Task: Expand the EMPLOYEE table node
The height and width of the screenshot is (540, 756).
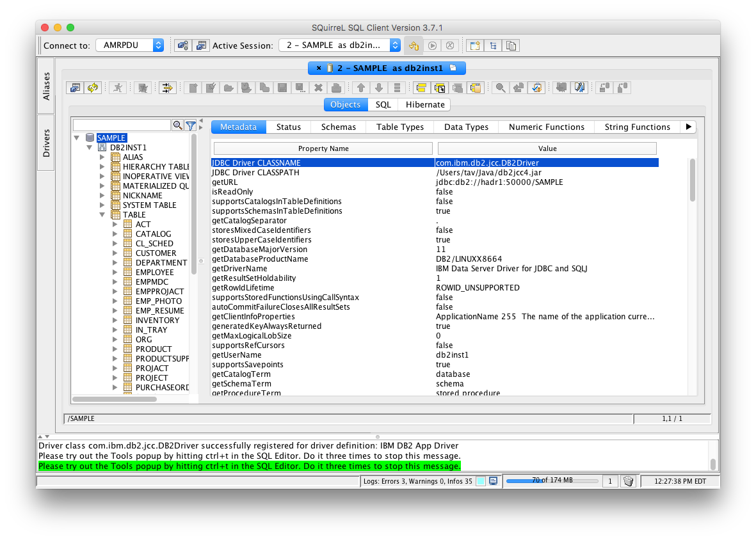Action: tap(115, 272)
